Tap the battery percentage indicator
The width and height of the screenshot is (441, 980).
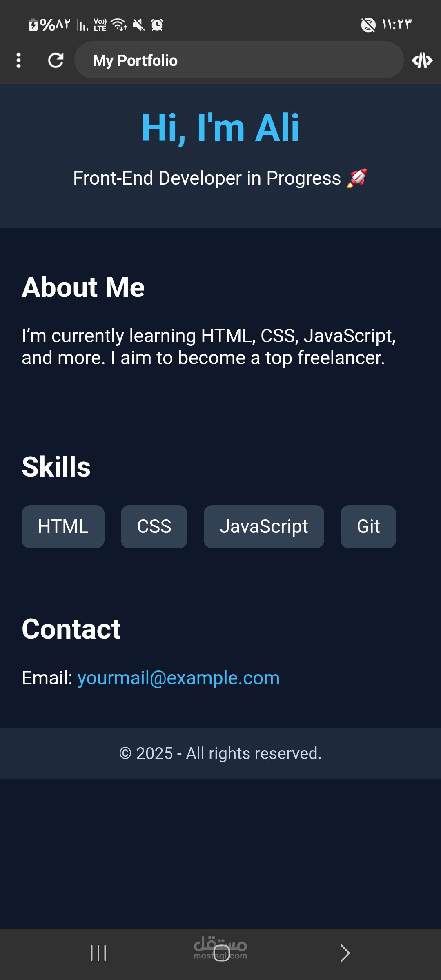tap(49, 25)
